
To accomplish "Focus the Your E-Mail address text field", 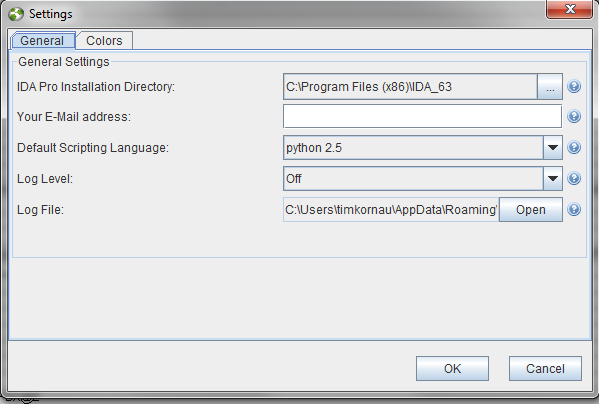I will click(423, 116).
